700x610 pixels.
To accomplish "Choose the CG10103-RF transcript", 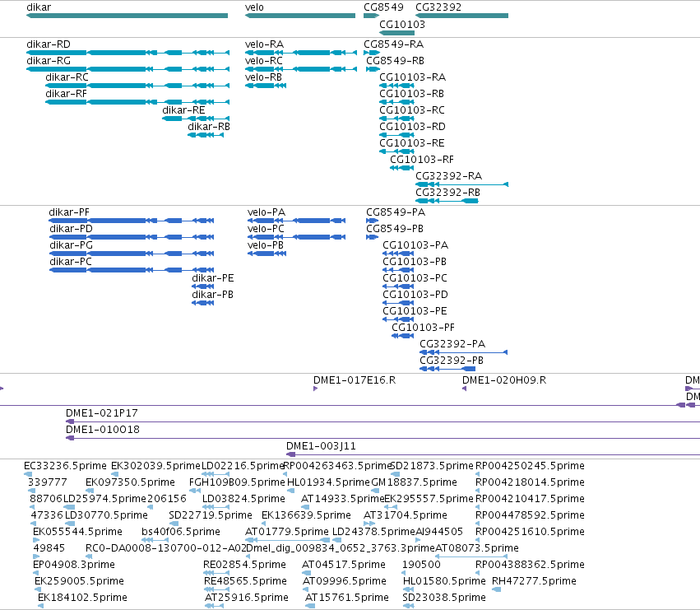I will [401, 168].
